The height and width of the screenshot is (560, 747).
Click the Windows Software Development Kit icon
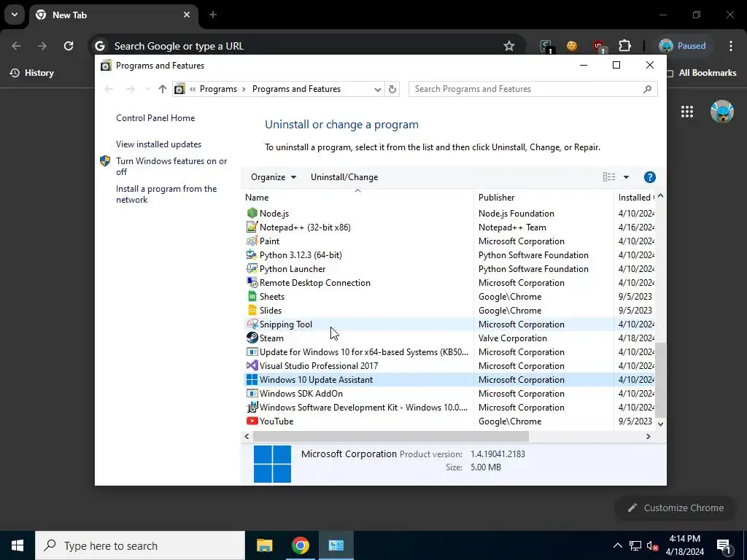click(x=252, y=407)
